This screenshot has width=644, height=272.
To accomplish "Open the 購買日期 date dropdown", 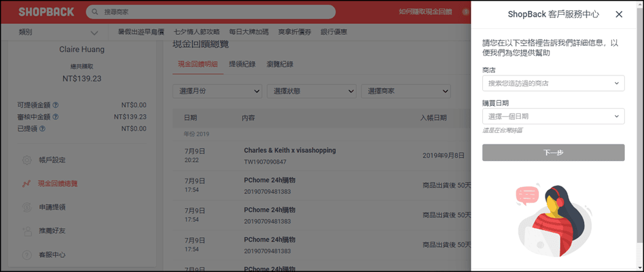I will click(553, 116).
